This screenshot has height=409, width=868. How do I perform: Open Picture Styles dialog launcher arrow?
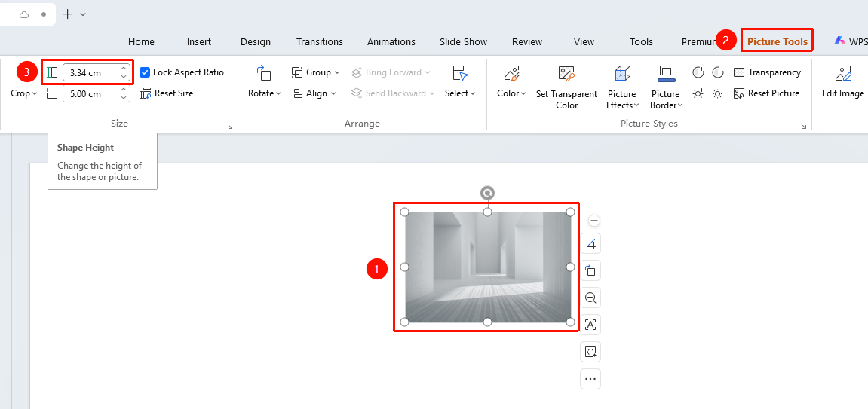click(805, 127)
